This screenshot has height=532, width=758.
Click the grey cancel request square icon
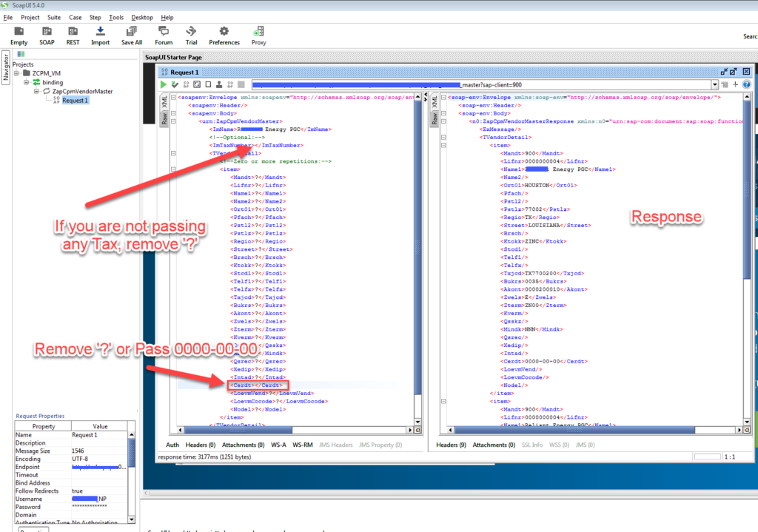click(241, 84)
